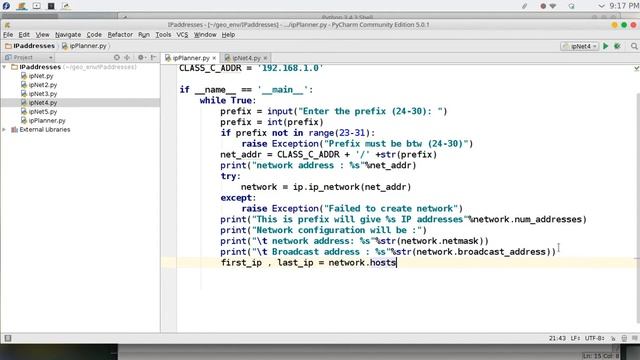Click ipPlanner.py breadcrumb in navigation bar
The height and width of the screenshot is (360, 640).
tap(84, 46)
